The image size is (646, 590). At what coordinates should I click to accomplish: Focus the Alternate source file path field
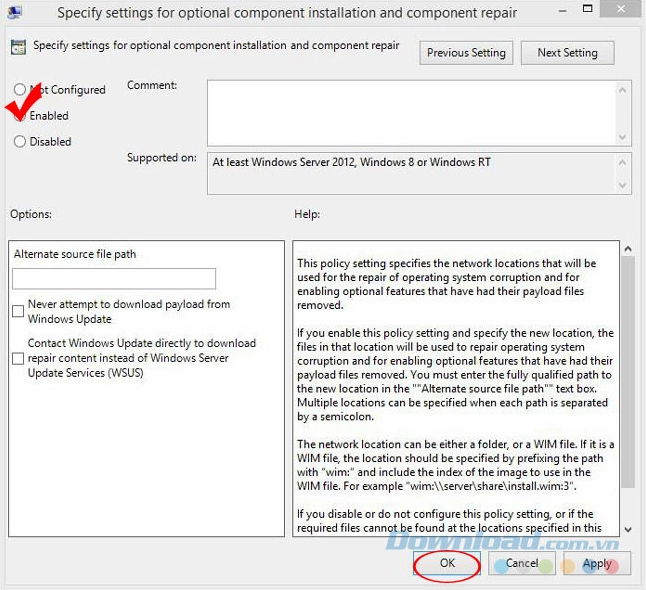[x=114, y=279]
